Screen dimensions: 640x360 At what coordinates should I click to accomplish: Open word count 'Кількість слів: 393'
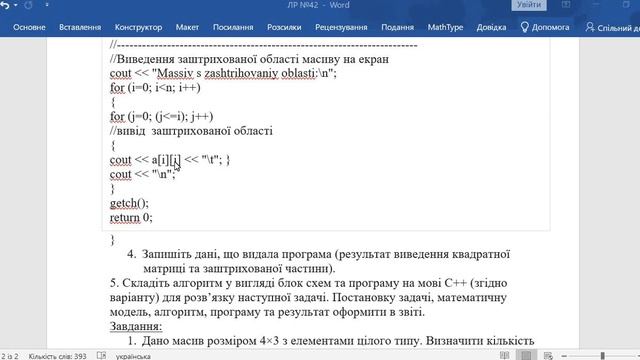click(x=58, y=356)
